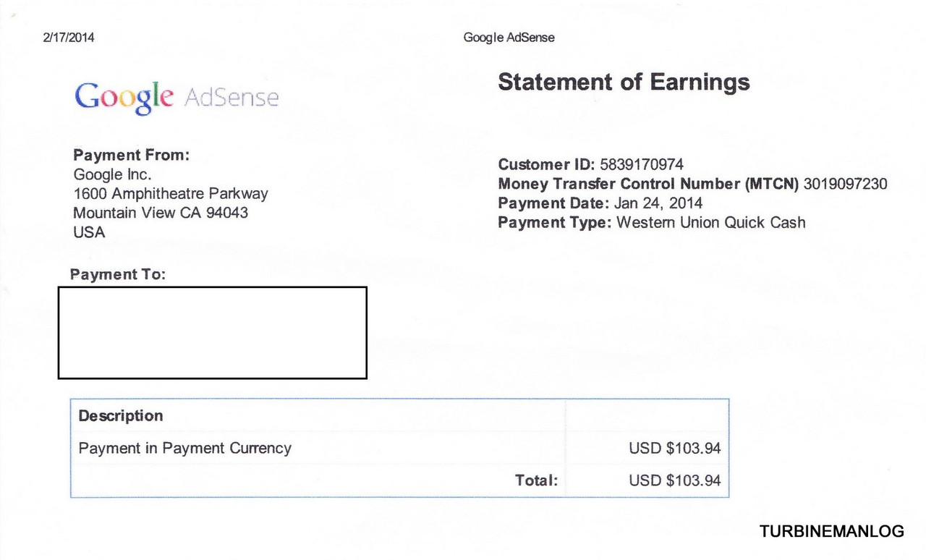The height and width of the screenshot is (560, 926).
Task: Click the Total label in table
Action: [x=536, y=480]
